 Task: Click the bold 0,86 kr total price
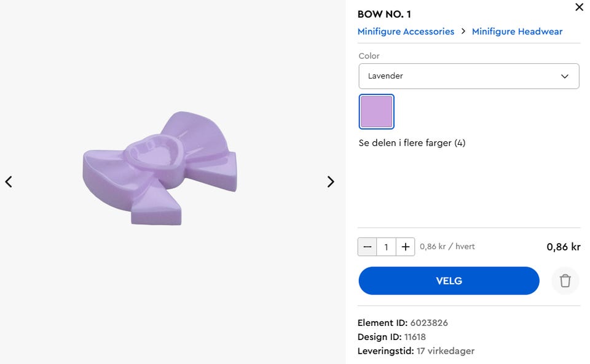click(563, 247)
